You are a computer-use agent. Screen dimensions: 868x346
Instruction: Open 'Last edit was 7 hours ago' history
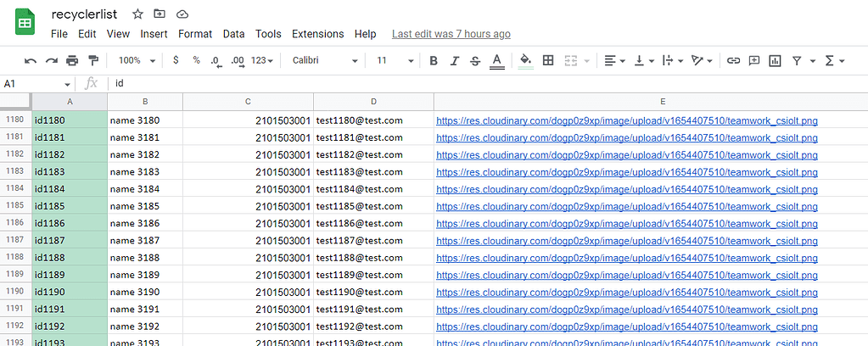point(451,34)
